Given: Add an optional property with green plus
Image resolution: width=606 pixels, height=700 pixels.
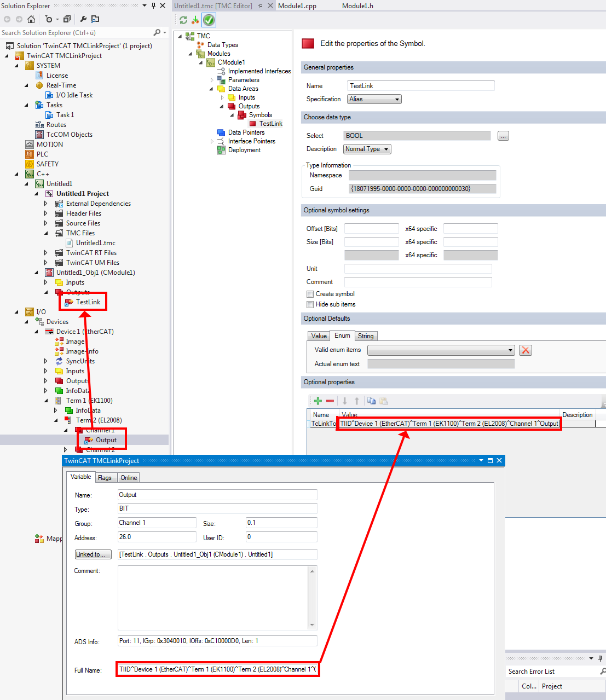Looking at the screenshot, I should [318, 401].
